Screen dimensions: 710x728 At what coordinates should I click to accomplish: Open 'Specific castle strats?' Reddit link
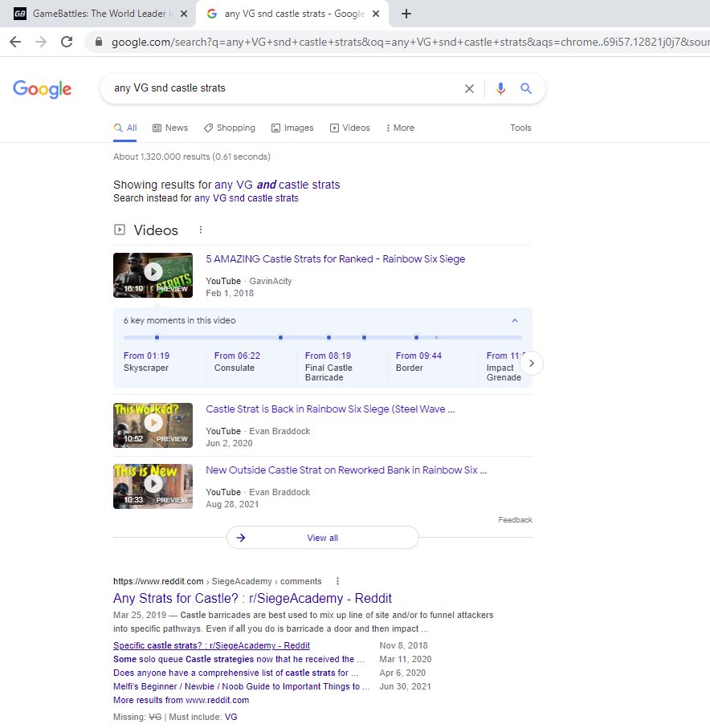211,645
